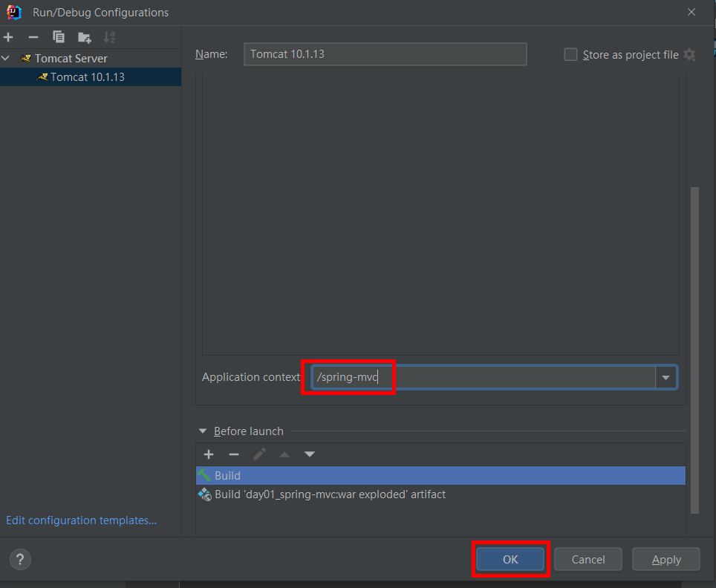The width and height of the screenshot is (716, 588).
Task: Sort configurations alphabetically
Action: (x=109, y=37)
